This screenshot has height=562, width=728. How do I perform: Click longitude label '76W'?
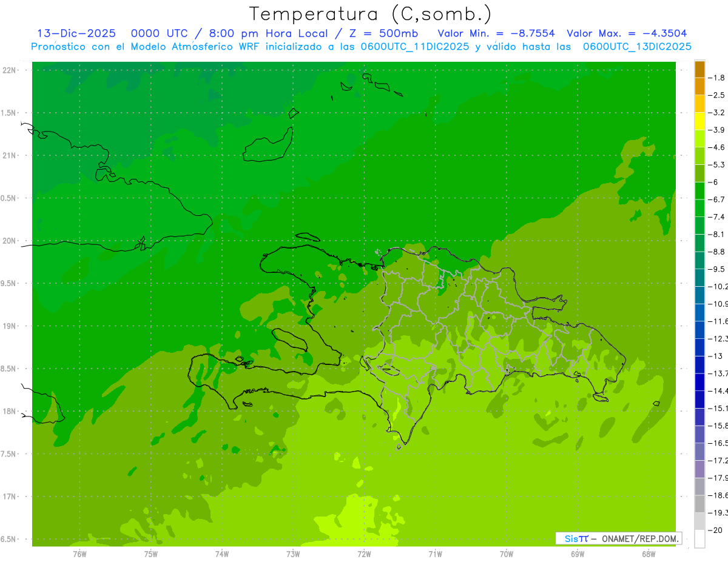tap(79, 554)
